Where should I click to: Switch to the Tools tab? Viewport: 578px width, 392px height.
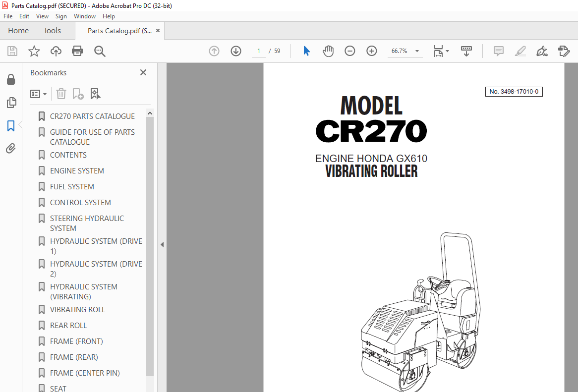[x=52, y=31]
